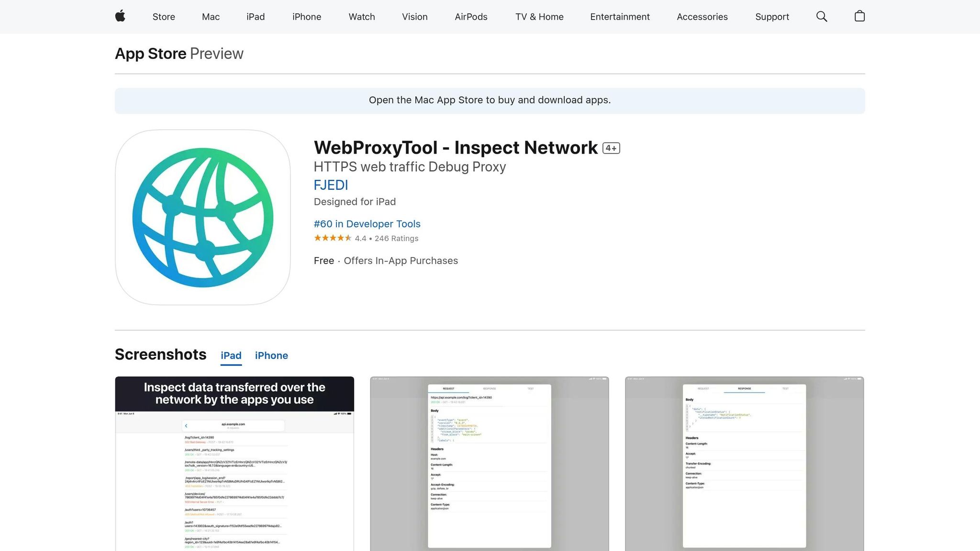980x551 pixels.
Task: Open the third screenshot showing Response tab
Action: tap(744, 464)
